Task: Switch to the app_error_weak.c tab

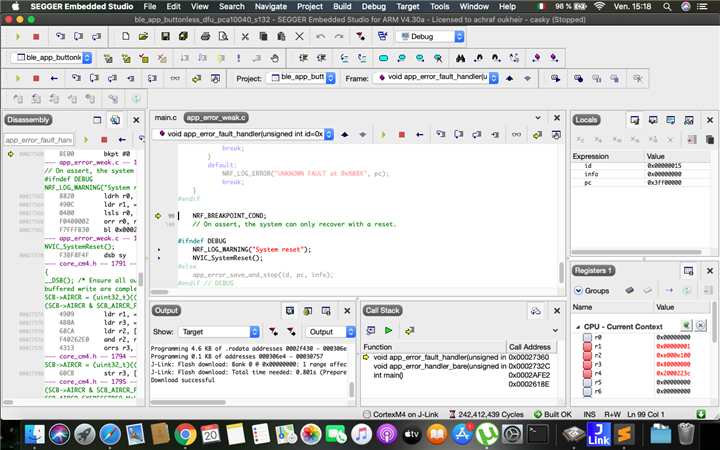Action: [216, 118]
